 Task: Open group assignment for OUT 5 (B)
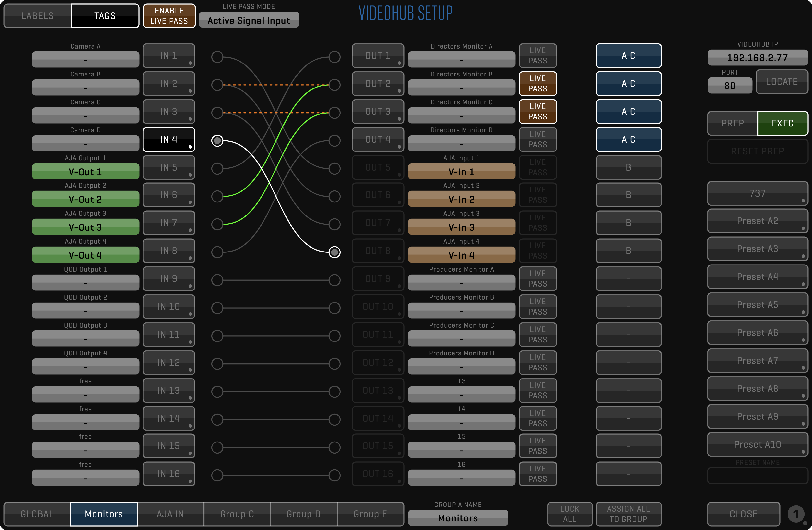click(x=628, y=167)
